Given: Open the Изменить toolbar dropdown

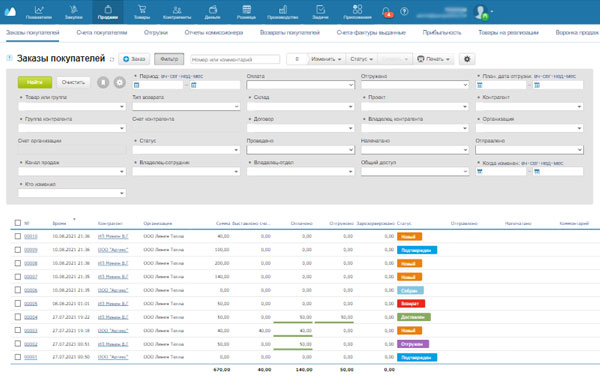Looking at the screenshot, I should point(326,59).
